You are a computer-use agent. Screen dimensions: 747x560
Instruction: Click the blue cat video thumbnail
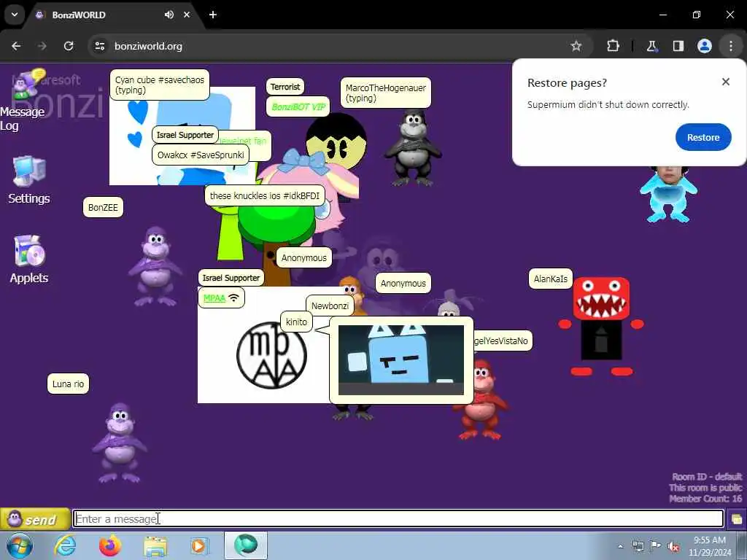point(401,360)
